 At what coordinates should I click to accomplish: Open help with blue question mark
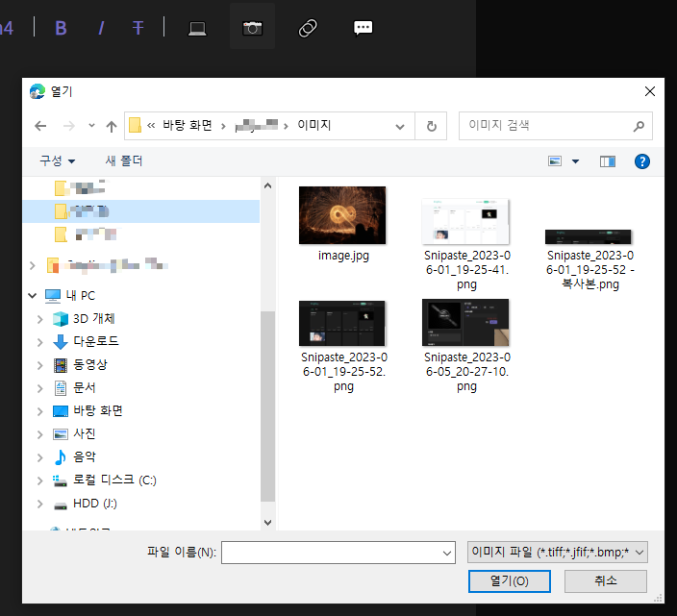(642, 161)
